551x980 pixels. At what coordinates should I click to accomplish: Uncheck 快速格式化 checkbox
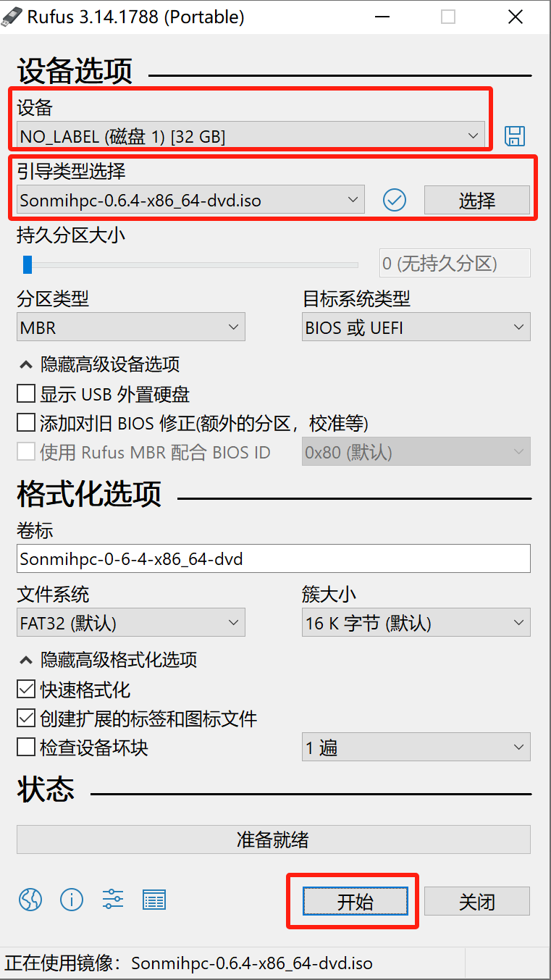click(x=26, y=690)
